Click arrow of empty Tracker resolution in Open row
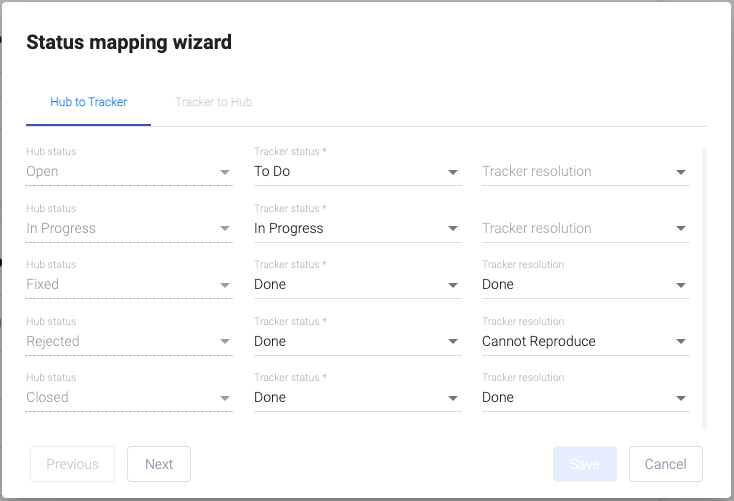The width and height of the screenshot is (734, 501). pyautogui.click(x=681, y=173)
